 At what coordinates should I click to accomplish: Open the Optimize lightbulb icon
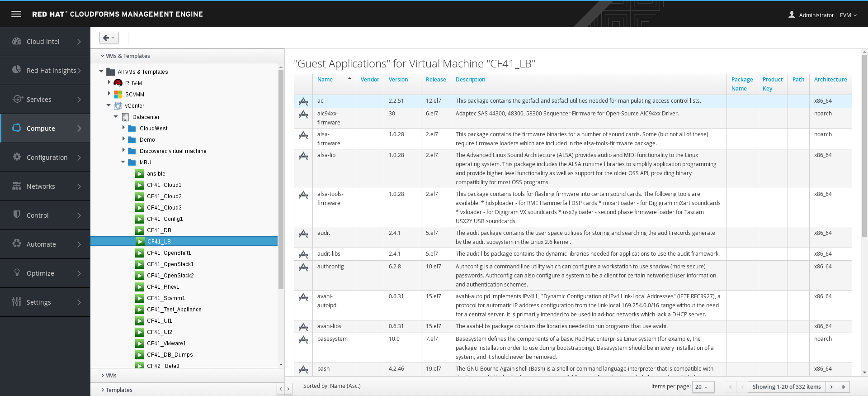(x=17, y=272)
